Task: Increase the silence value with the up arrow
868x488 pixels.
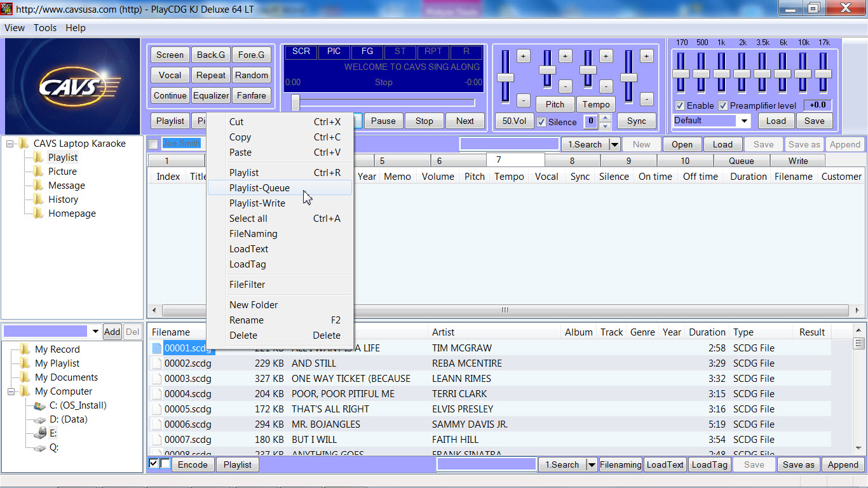Action: [606, 118]
